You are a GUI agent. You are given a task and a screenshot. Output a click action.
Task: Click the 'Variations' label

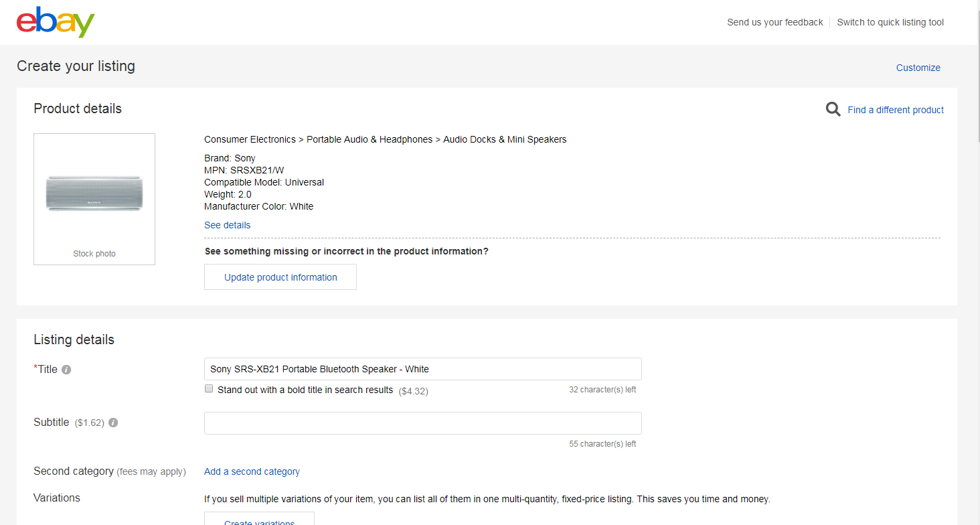click(x=57, y=498)
